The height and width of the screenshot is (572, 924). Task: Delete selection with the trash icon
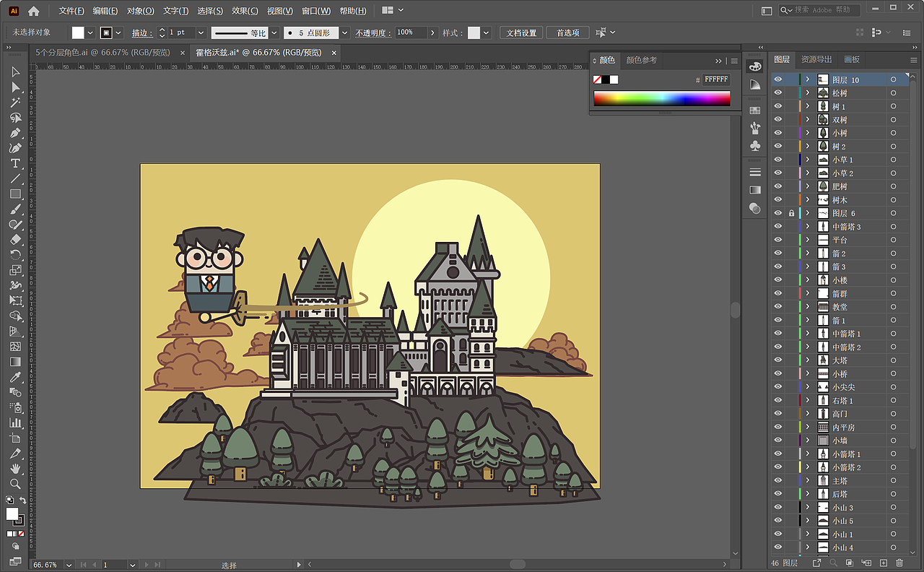[899, 563]
